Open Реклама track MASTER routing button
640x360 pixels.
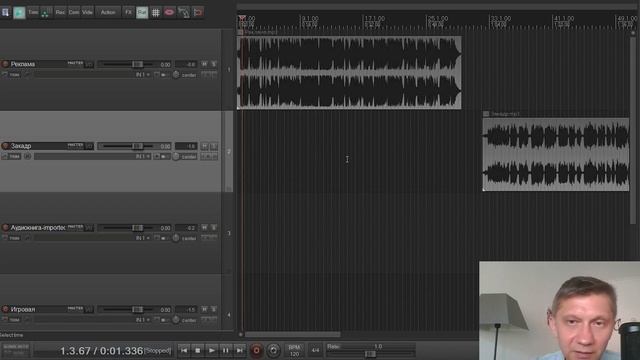[75, 63]
